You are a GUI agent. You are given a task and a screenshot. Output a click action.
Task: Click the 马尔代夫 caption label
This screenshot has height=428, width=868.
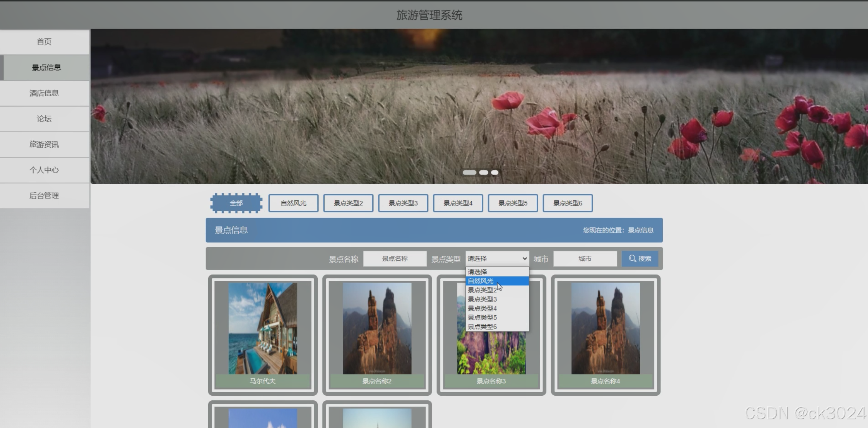click(263, 381)
